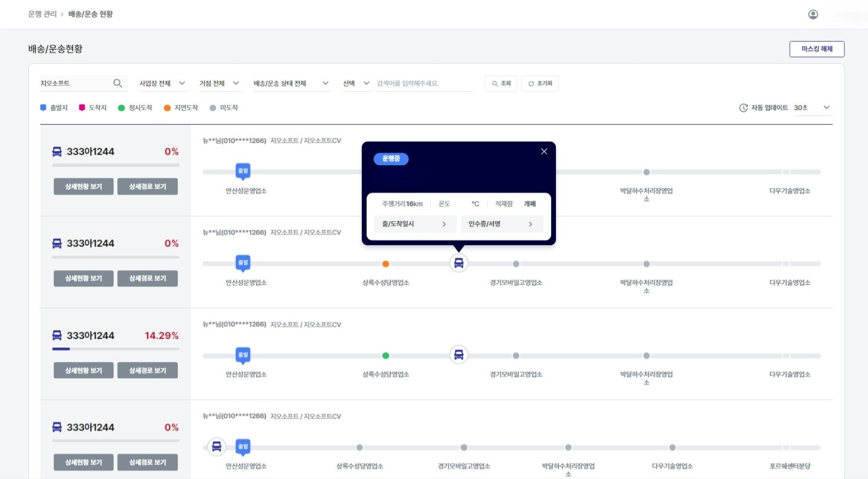Click the gray 미도착 legend dot
The image size is (868, 479).
213,108
